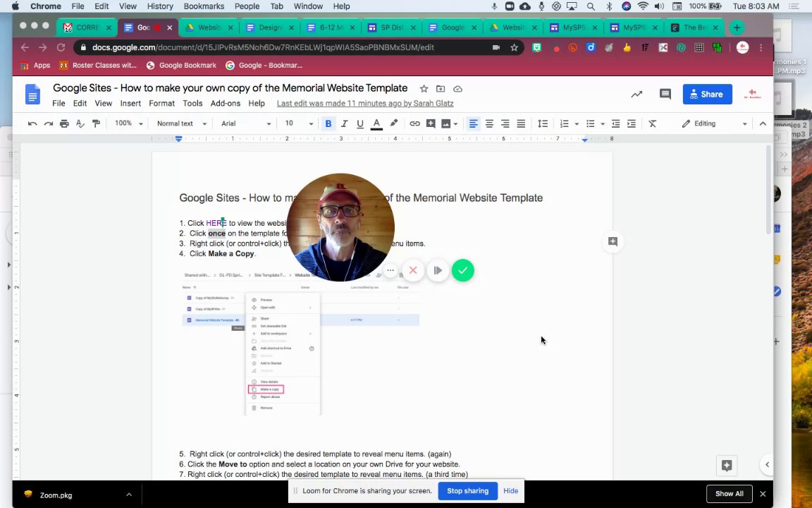Select Left align
Screen dimensions: 812x508
pos(473,123)
